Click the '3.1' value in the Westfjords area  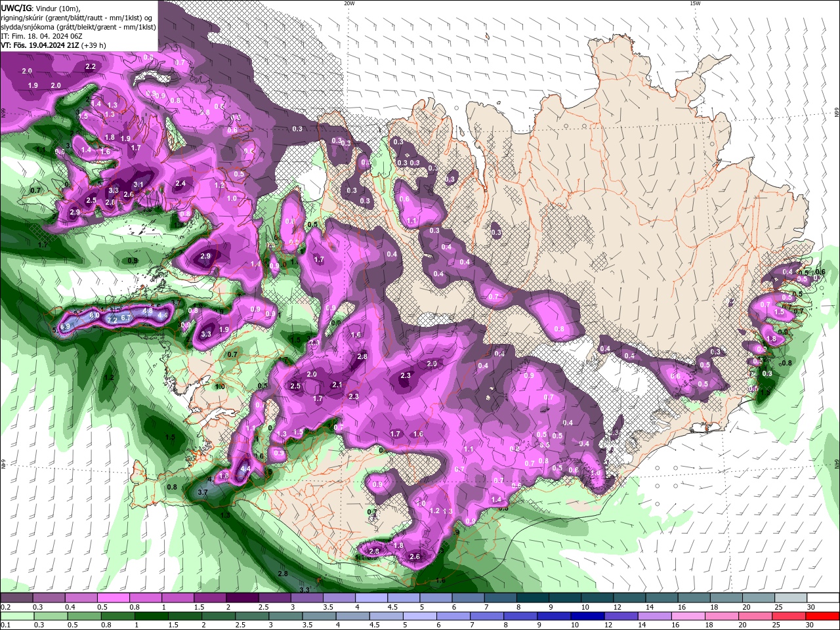click(138, 185)
